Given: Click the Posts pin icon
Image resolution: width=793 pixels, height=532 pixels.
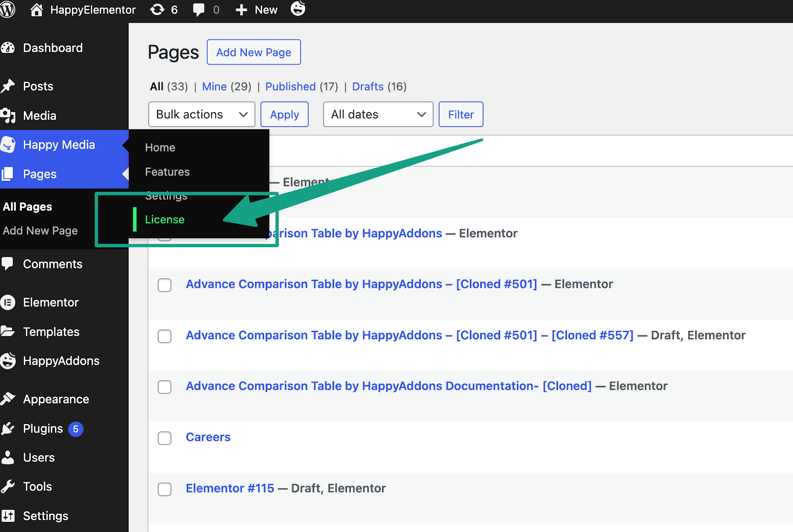Looking at the screenshot, I should [8, 86].
